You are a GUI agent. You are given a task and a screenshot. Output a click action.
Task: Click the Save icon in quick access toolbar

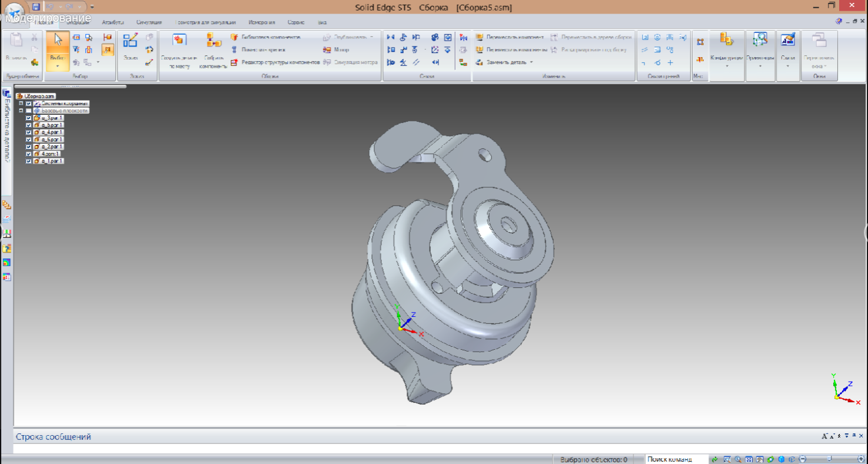(36, 6)
